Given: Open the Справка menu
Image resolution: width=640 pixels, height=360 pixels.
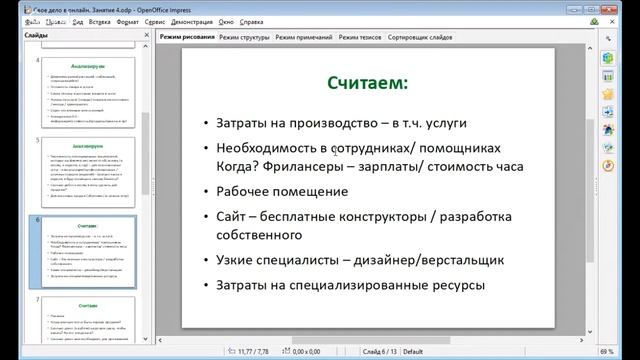Looking at the screenshot, I should tap(251, 22).
